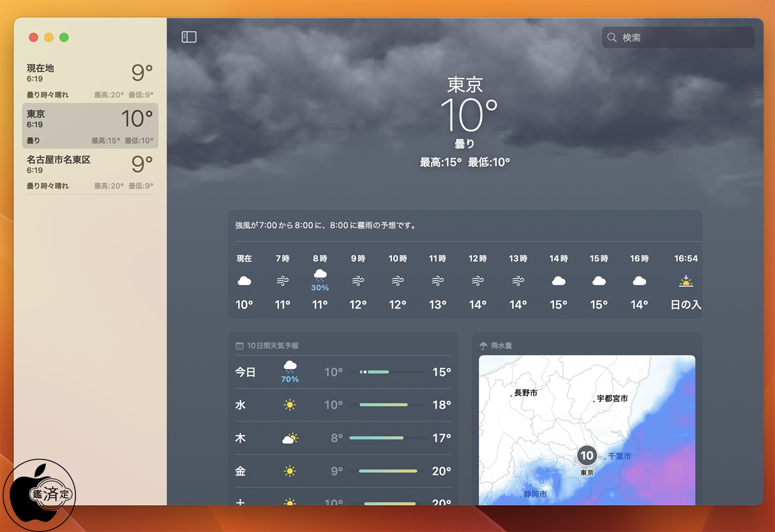775x532 pixels.
Task: Click the sunny icon for 水 row
Action: pos(290,405)
